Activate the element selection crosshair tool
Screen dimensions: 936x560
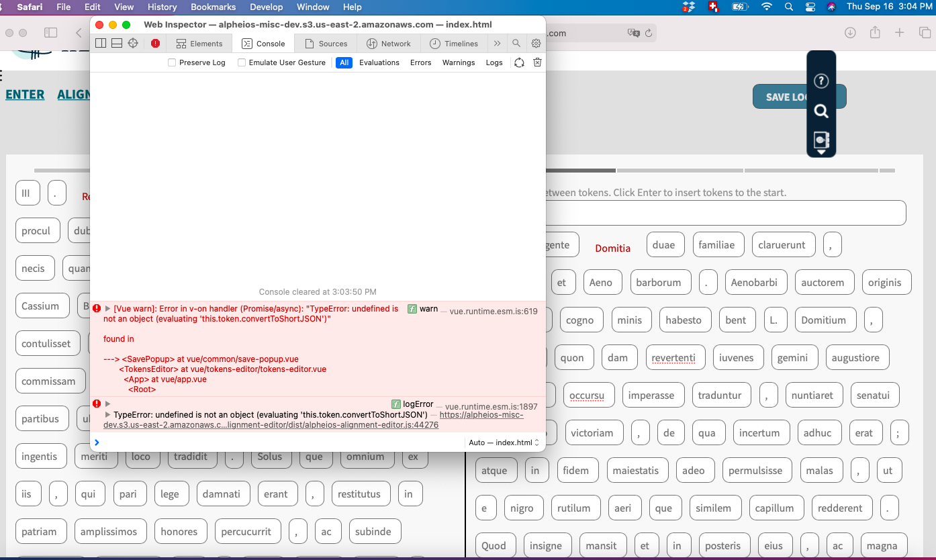point(132,43)
